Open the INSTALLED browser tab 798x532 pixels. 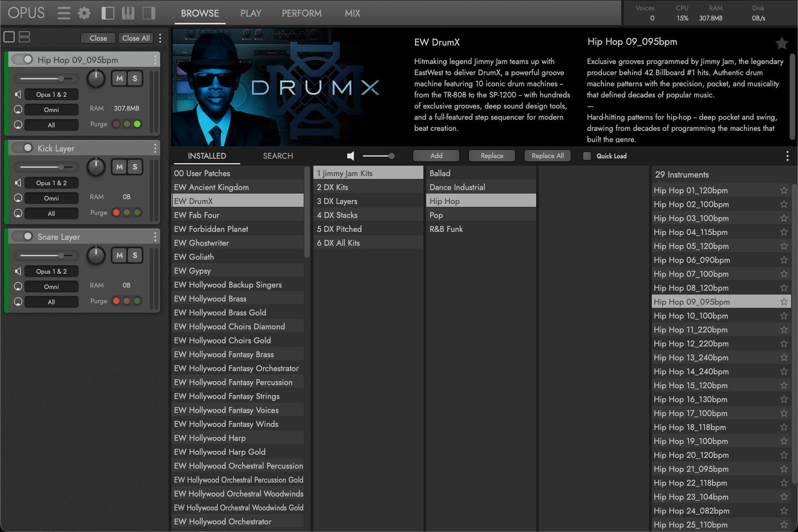click(207, 156)
